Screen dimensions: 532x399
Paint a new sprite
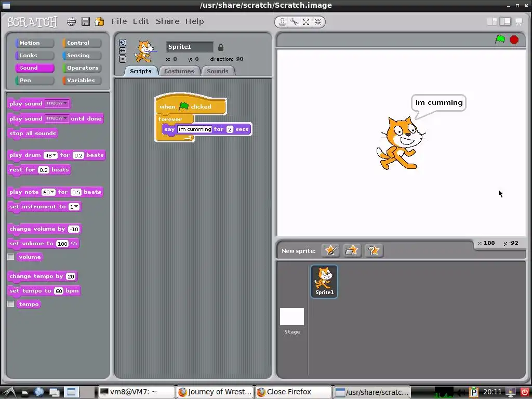coord(330,251)
